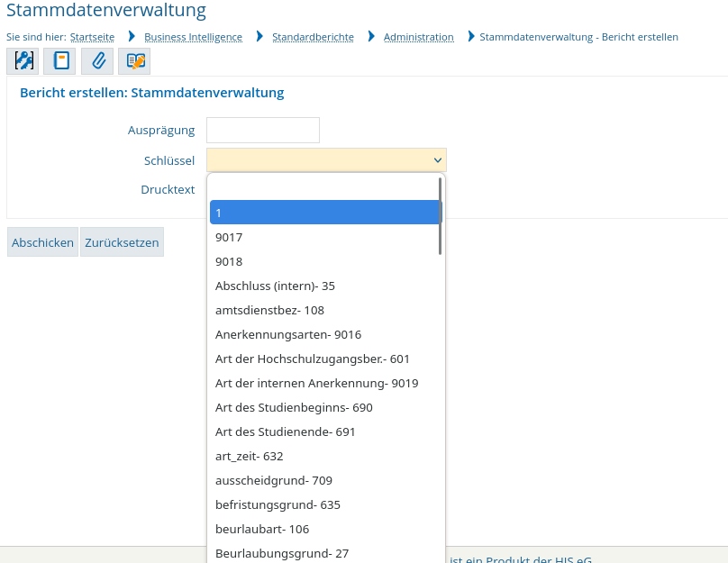Select the empty first dropdown option
Image resolution: width=728 pixels, height=563 pixels.
(x=324, y=188)
